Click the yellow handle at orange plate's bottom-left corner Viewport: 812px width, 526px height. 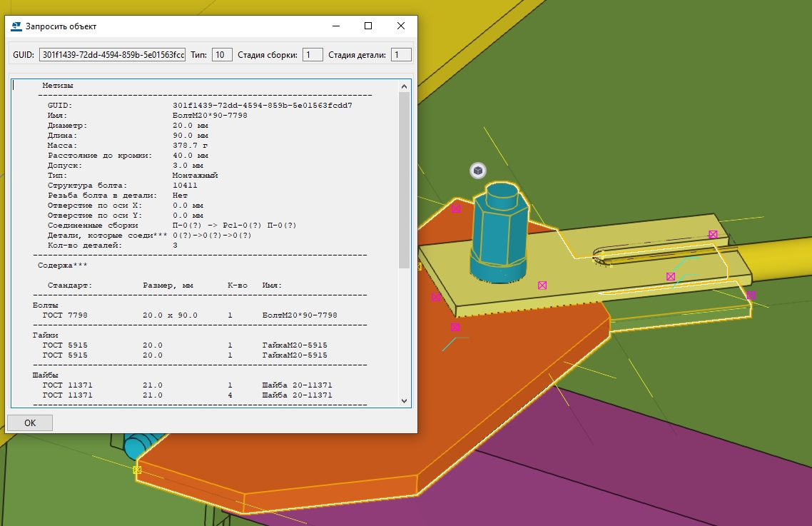[x=137, y=470]
